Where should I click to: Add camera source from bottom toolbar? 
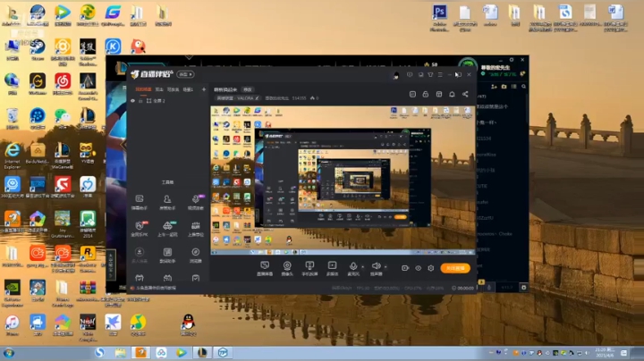pos(287,268)
